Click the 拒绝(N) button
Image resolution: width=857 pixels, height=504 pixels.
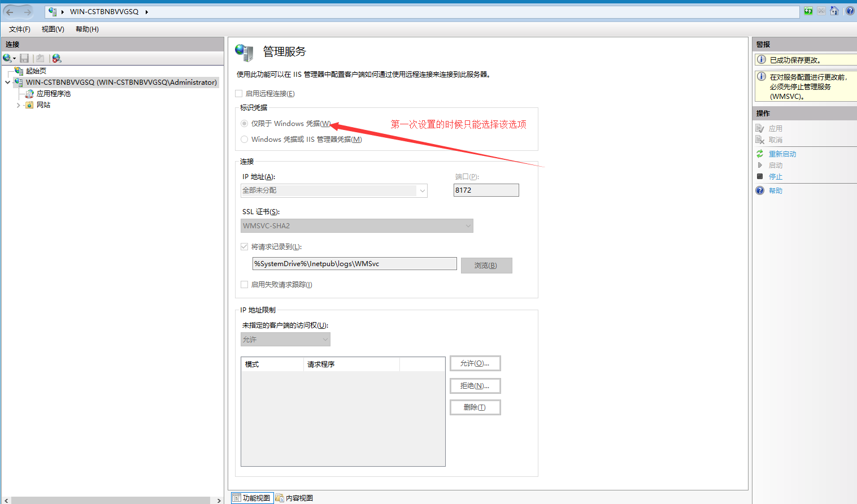tap(475, 385)
